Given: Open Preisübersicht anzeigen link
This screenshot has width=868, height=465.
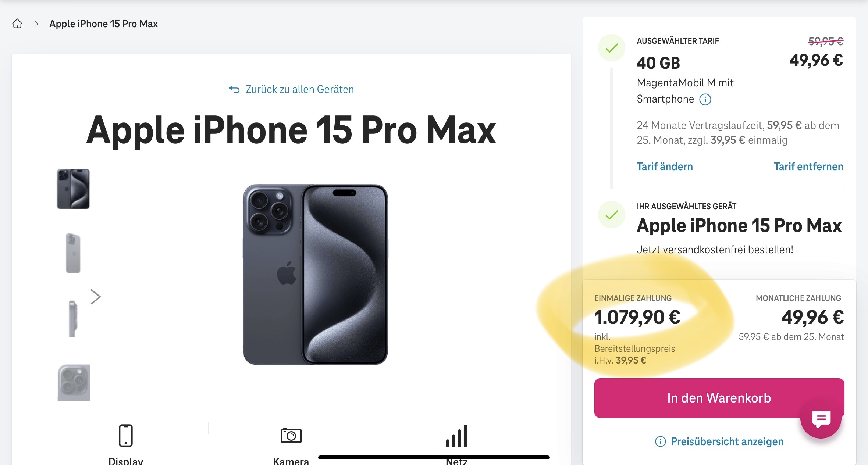Looking at the screenshot, I should (x=727, y=441).
